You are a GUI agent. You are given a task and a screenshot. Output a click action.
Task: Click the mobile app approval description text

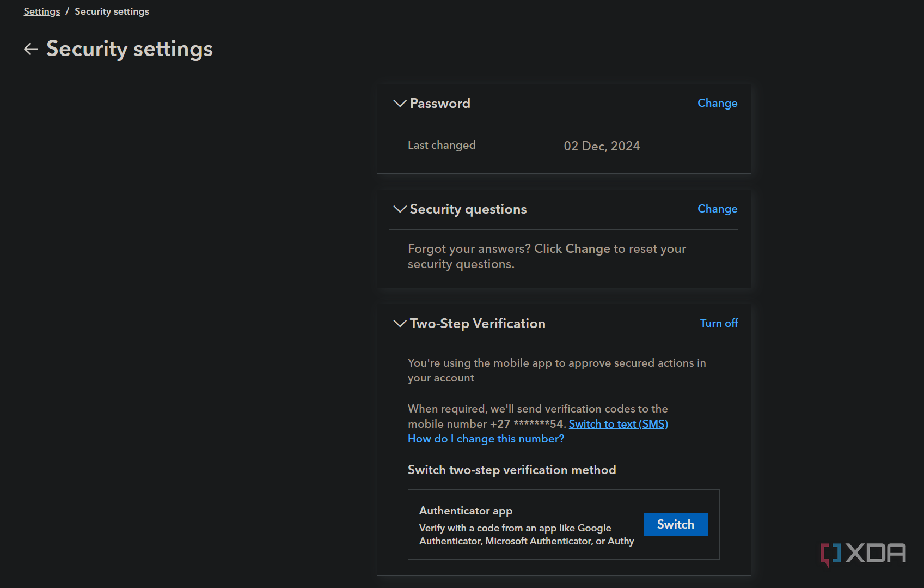(556, 370)
